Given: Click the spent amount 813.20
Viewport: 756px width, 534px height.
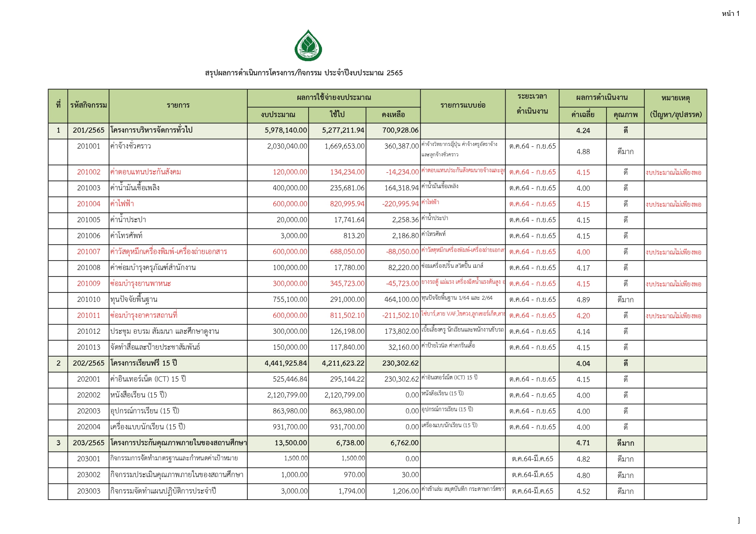Looking at the screenshot, I should pos(353,236).
